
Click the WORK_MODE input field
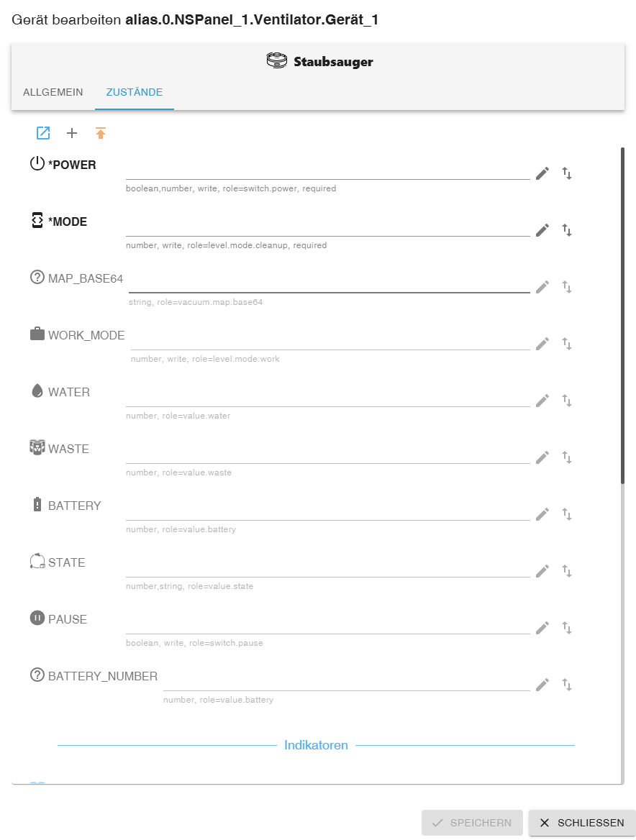point(330,341)
